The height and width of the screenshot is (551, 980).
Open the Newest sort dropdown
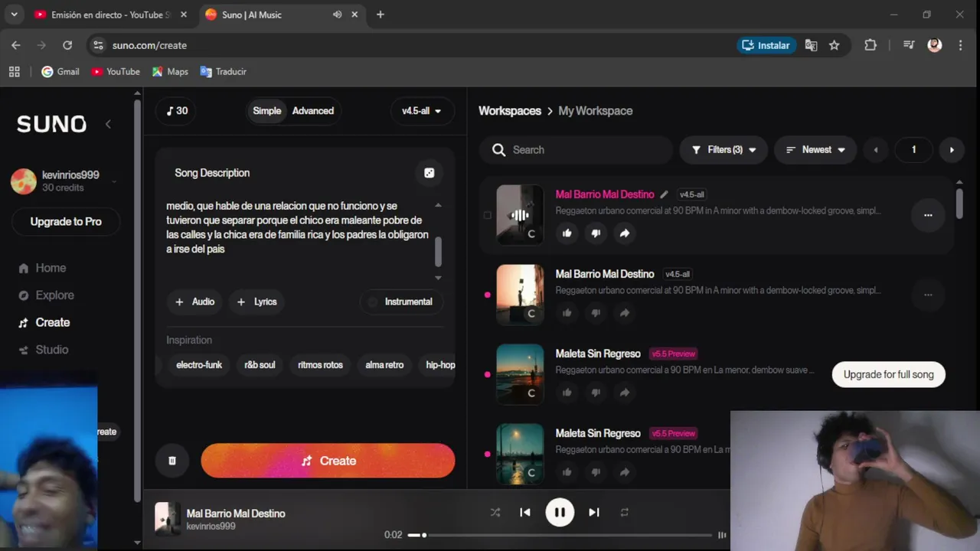point(815,150)
